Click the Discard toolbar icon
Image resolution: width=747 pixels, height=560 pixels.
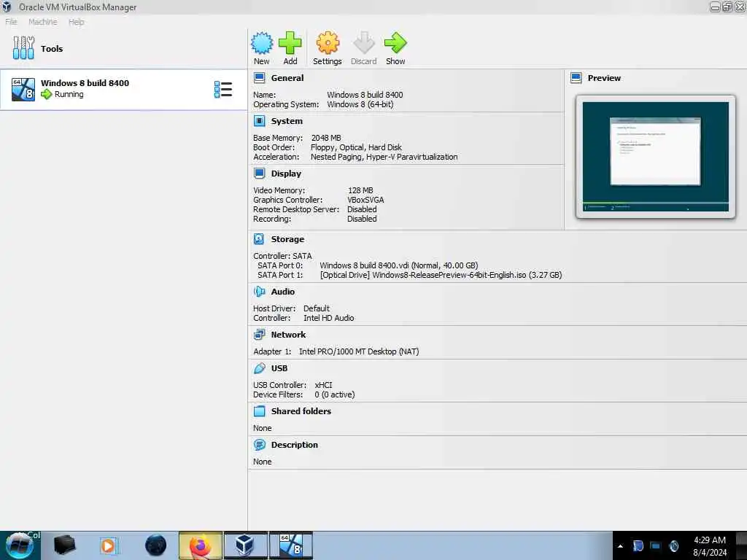[x=363, y=43]
